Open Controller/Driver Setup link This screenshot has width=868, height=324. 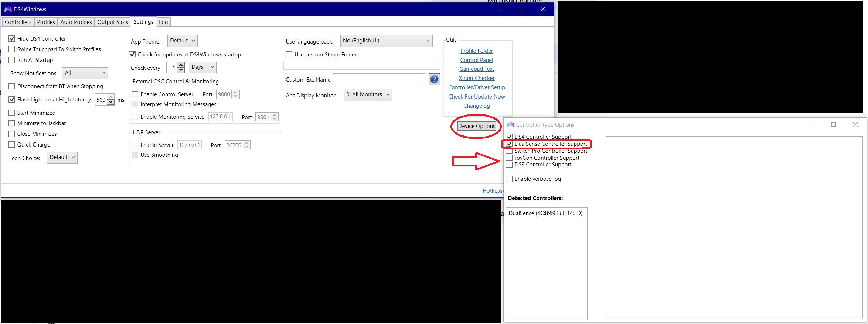(x=477, y=87)
